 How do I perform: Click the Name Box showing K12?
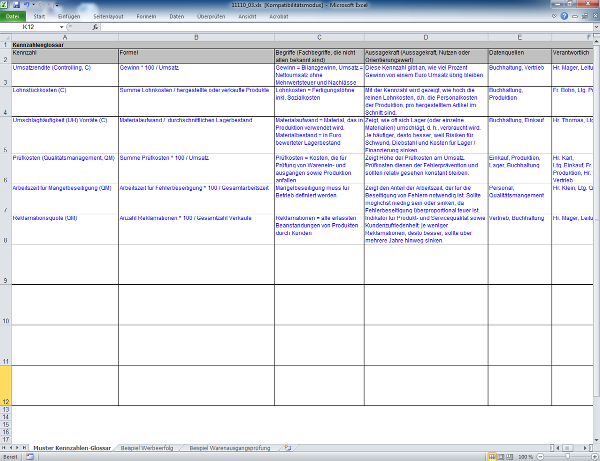[x=42, y=27]
